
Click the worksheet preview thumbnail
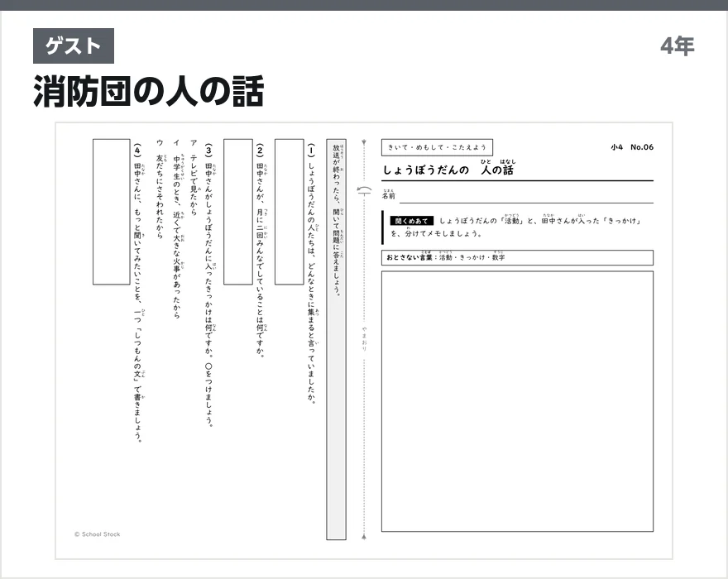pyautogui.click(x=364, y=341)
